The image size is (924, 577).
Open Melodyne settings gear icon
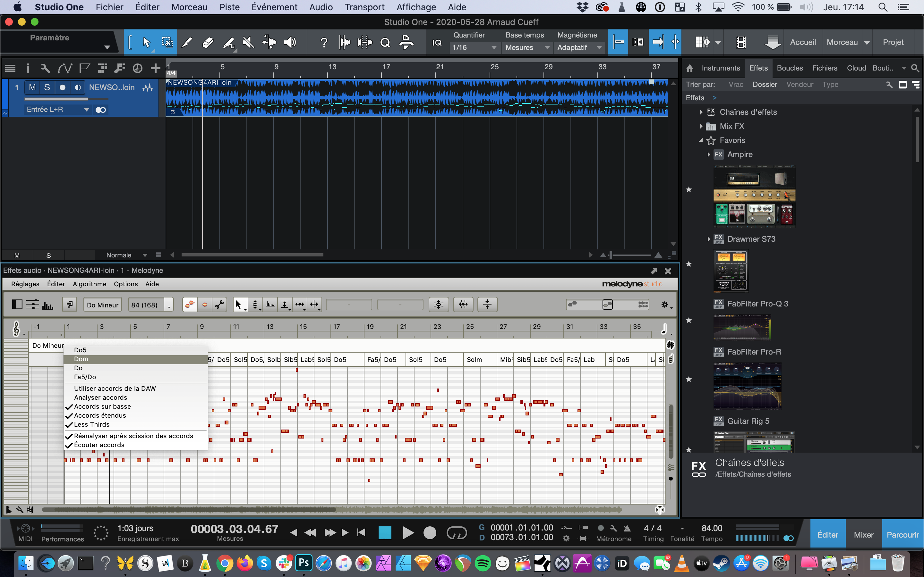(665, 305)
